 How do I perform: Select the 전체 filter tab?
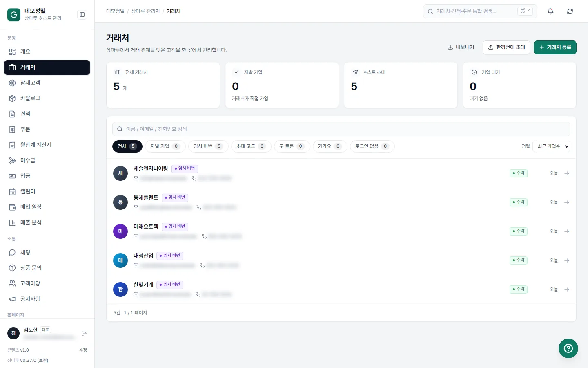(127, 146)
